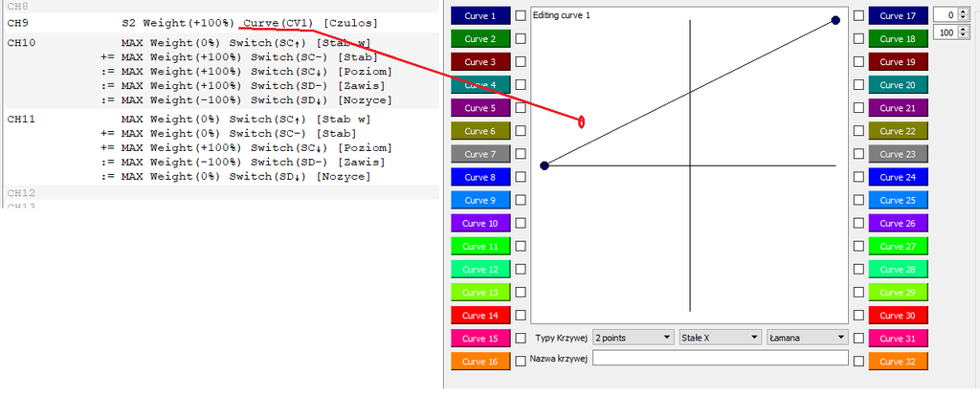Viewport: 980px width, 395px height.
Task: Open the 'Łamana' smoothing dropdown
Action: [x=808, y=338]
